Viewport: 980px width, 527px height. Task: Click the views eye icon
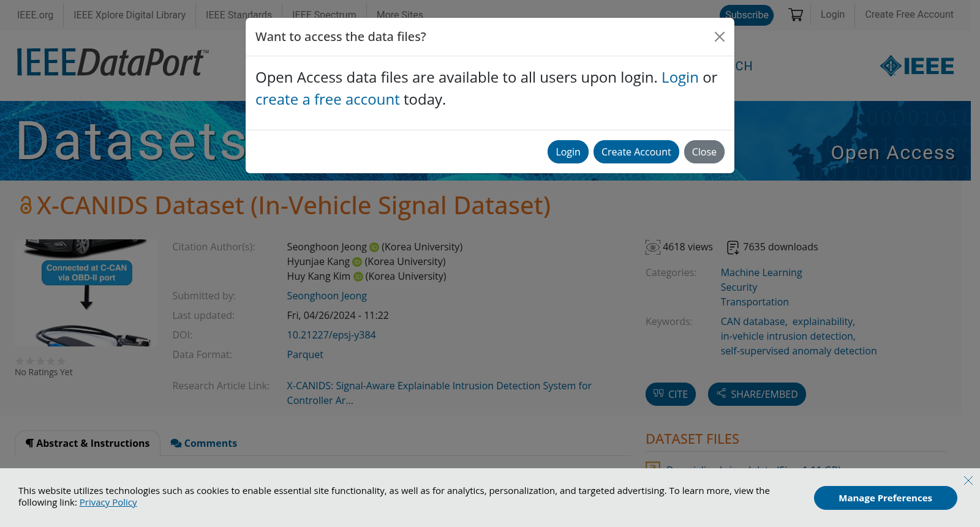click(x=653, y=247)
